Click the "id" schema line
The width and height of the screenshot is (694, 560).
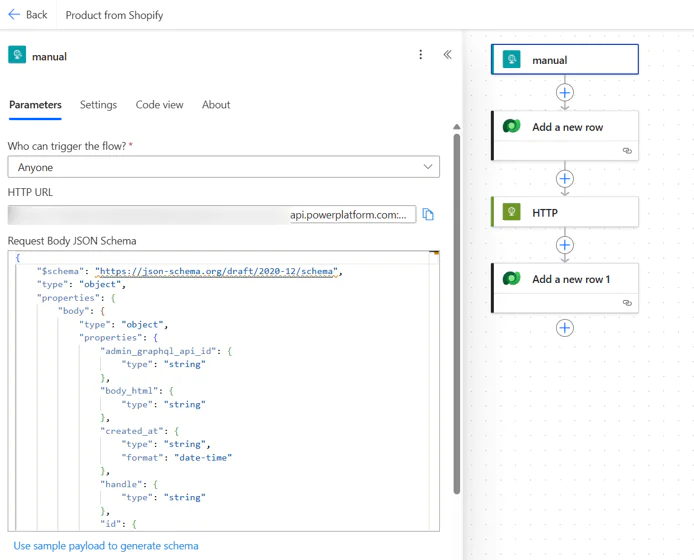point(118,524)
